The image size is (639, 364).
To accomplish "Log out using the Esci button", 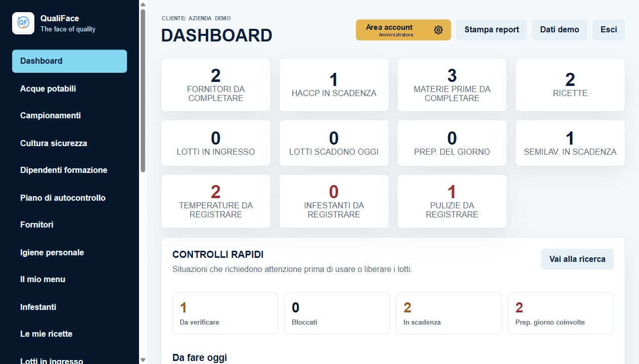I will pyautogui.click(x=609, y=30).
